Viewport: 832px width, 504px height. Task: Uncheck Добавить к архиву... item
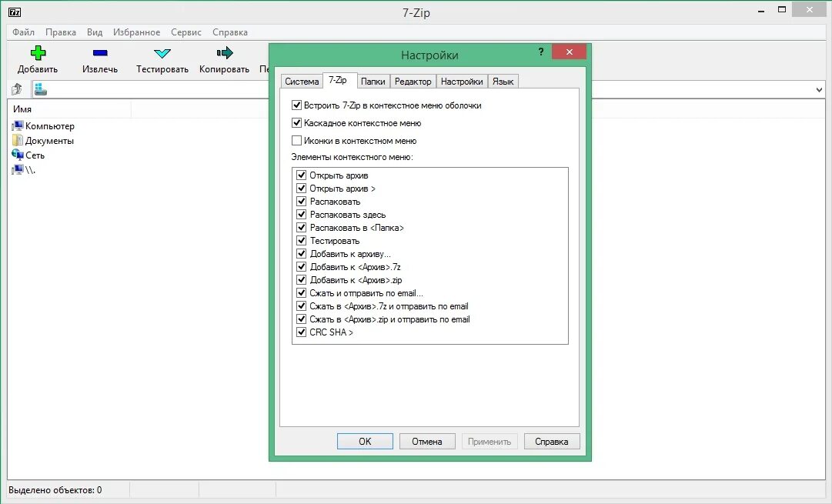tap(302, 254)
